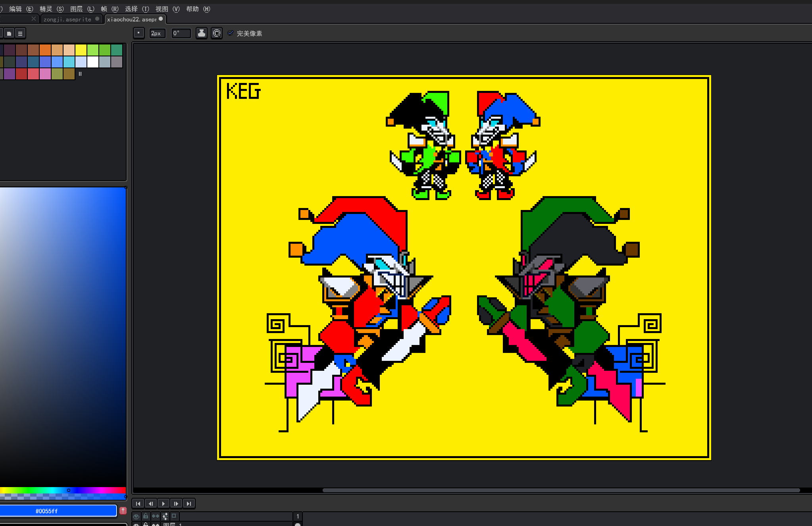Close the leftmost document tab
The width and height of the screenshot is (812, 526).
[x=34, y=19]
